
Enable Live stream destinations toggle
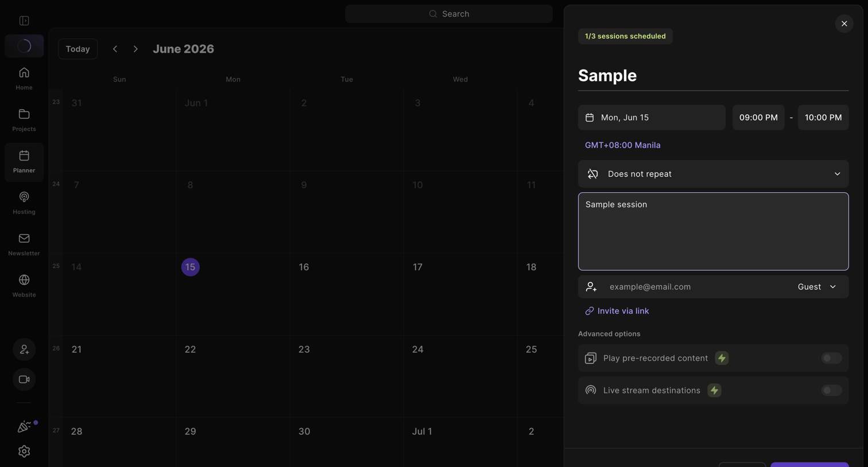pos(831,390)
